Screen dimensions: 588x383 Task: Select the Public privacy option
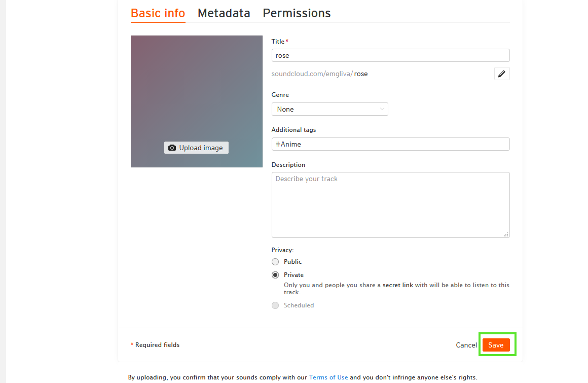[x=275, y=262]
